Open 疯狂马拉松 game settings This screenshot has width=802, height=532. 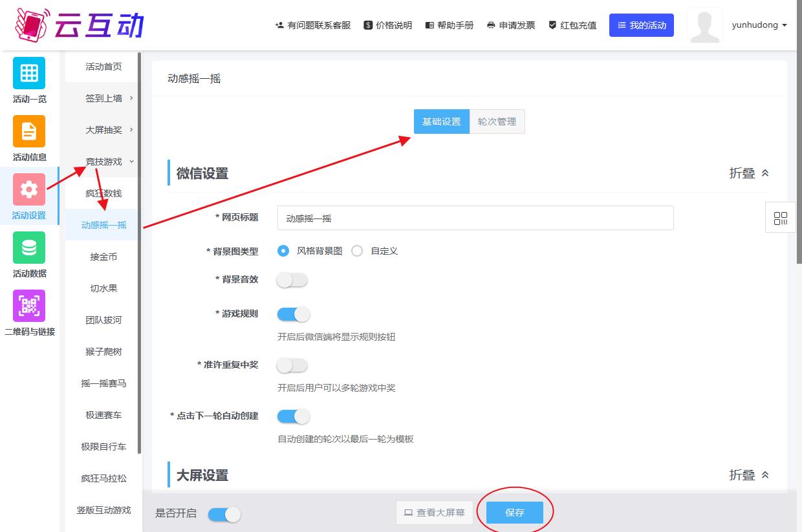click(103, 478)
